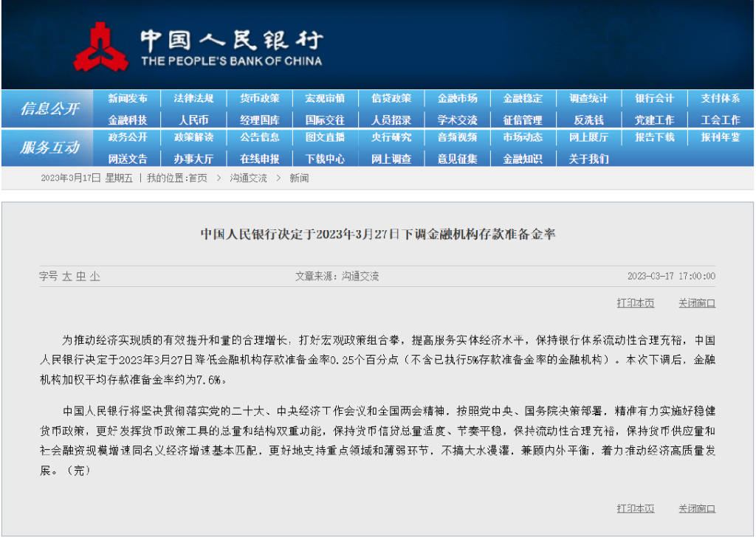Click 打印本页 above the article text
756x540 pixels.
click(636, 303)
